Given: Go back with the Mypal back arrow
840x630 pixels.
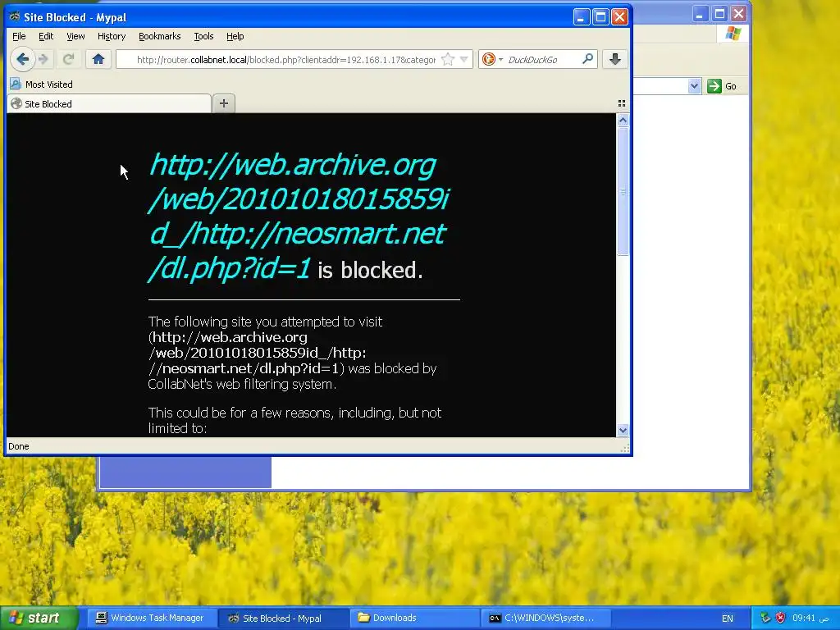Looking at the screenshot, I should 22,59.
